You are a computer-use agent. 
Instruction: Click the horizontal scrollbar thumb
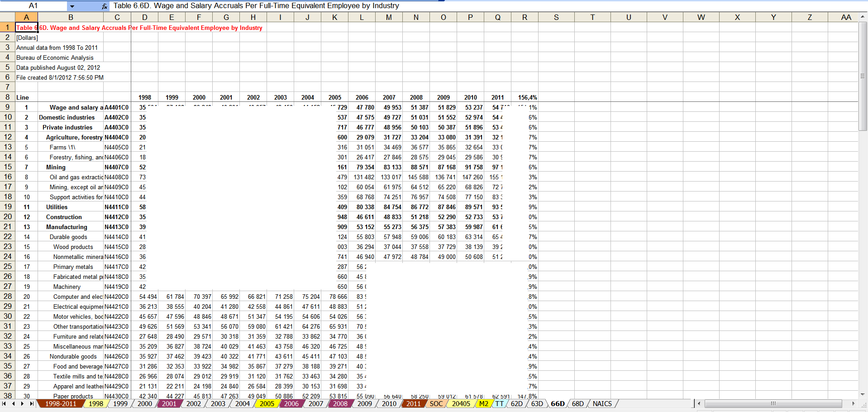tap(773, 403)
